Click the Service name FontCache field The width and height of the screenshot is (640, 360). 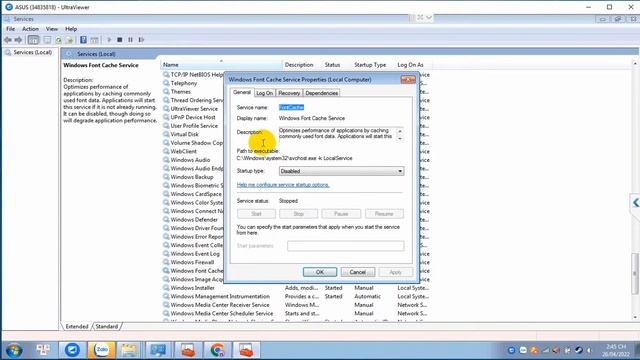pyautogui.click(x=291, y=107)
